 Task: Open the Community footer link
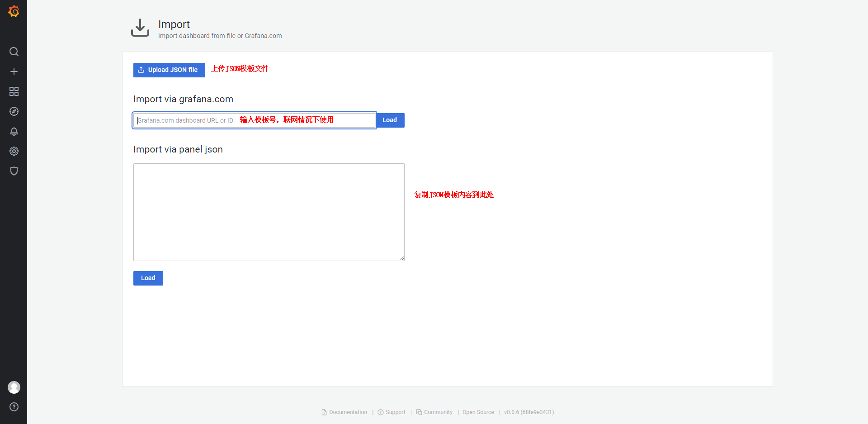[x=434, y=412]
